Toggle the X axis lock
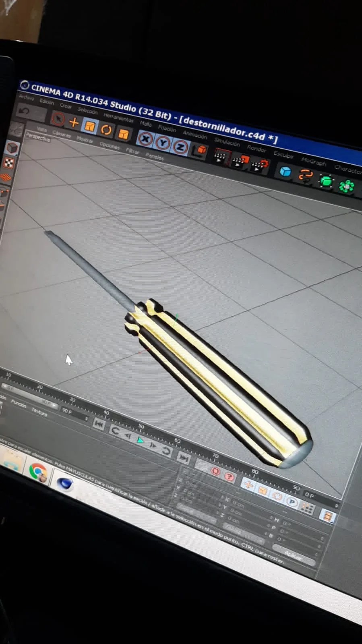362x644 pixels. tap(146, 139)
